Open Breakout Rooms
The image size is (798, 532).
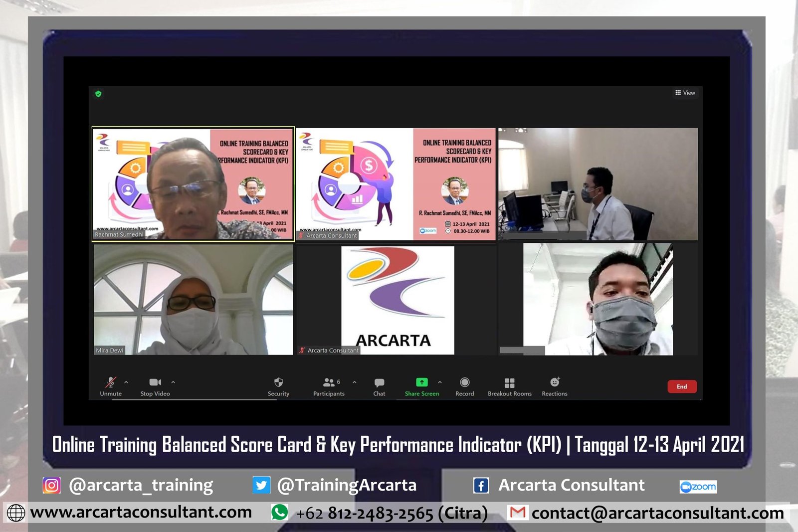pos(509,382)
